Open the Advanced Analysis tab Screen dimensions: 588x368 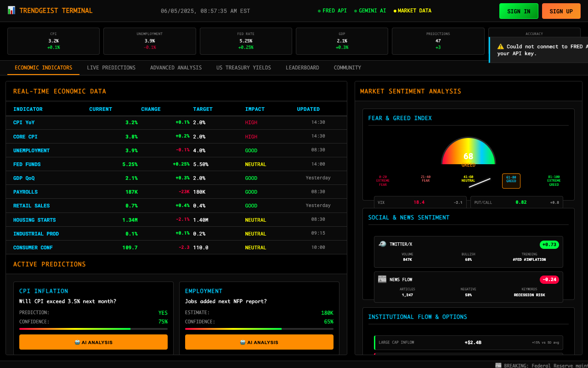pyautogui.click(x=176, y=68)
